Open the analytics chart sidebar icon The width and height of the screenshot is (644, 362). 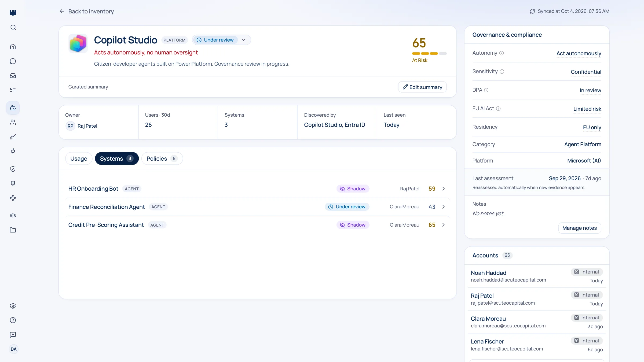point(13,137)
